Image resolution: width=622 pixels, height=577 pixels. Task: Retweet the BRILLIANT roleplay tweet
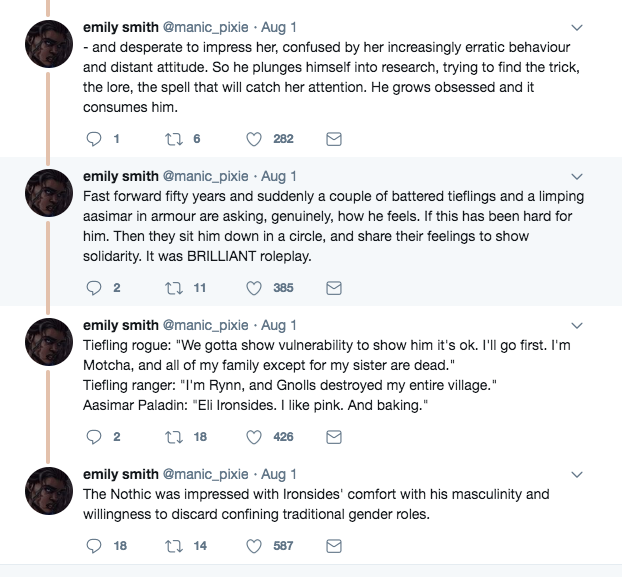(172, 287)
